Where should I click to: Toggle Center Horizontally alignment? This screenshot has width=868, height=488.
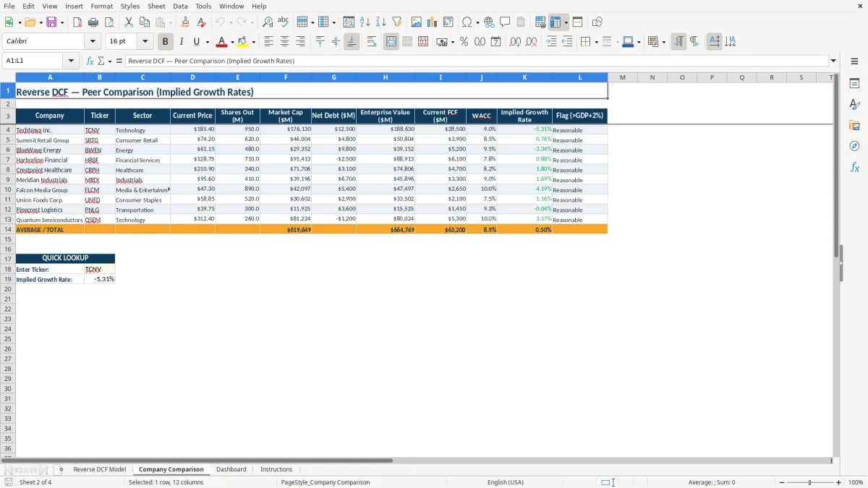pos(284,42)
